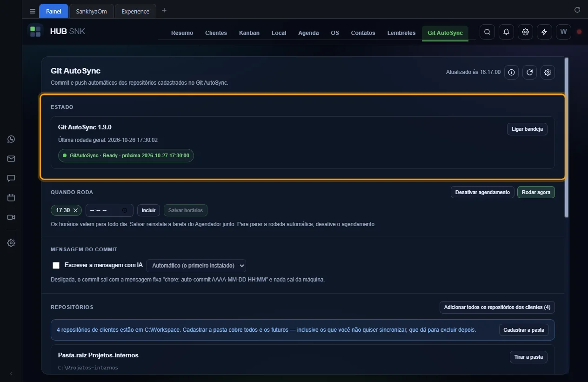The width and height of the screenshot is (588, 382).
Task: Open the settings gear in the left sidebar
Action: [11, 243]
